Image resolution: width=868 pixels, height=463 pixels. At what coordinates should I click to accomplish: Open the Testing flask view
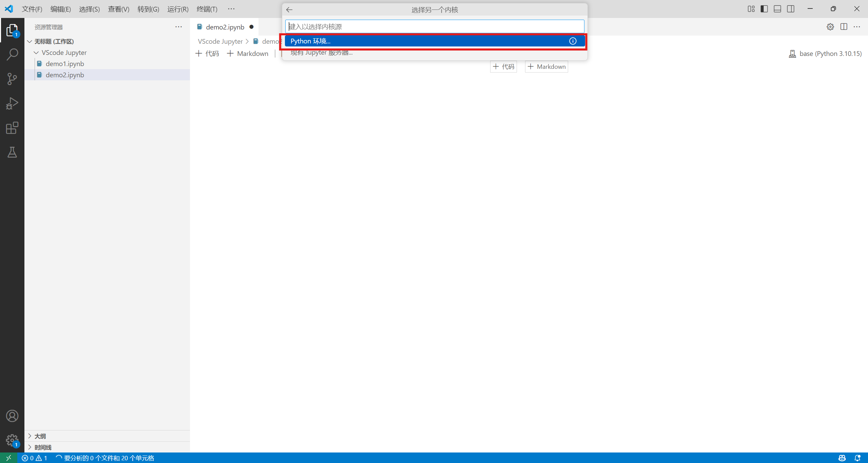[x=12, y=152]
